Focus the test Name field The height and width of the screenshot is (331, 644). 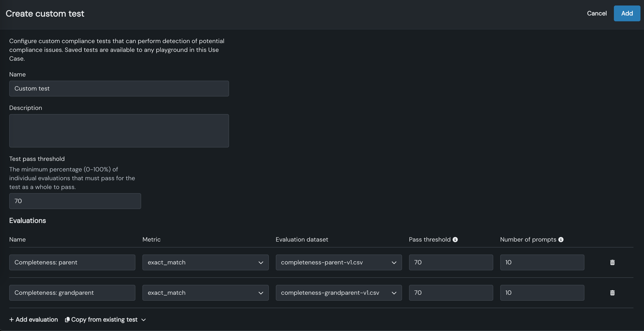[x=119, y=89]
